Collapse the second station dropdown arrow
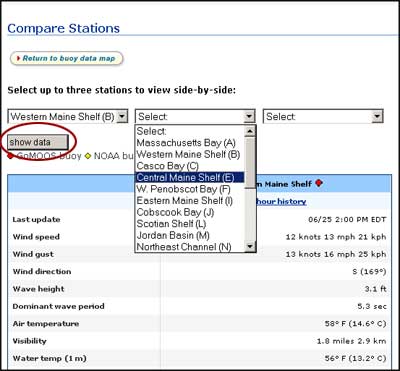400x371 pixels. click(x=249, y=116)
